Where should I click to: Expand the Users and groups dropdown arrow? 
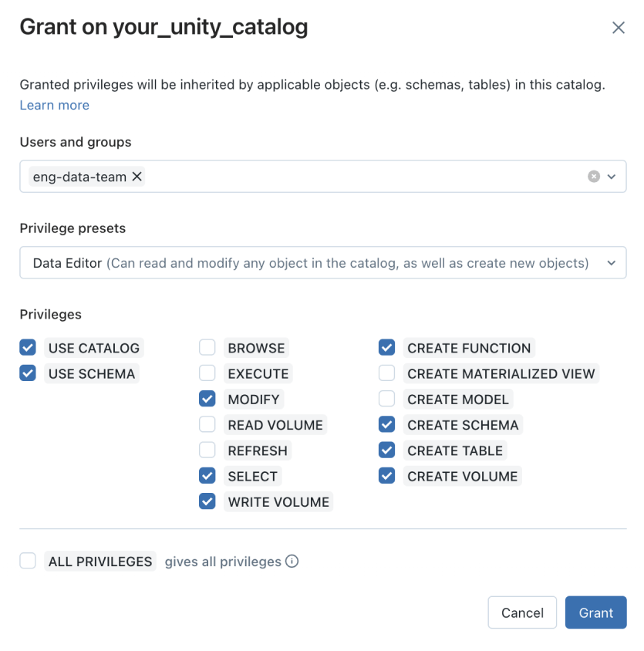pos(612,177)
